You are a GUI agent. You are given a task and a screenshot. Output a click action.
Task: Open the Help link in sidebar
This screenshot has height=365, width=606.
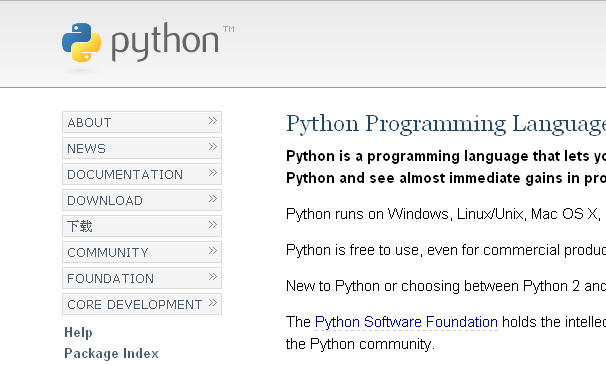78,333
